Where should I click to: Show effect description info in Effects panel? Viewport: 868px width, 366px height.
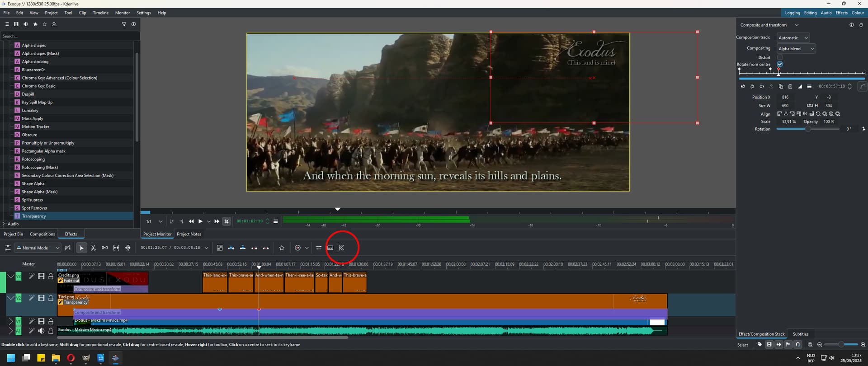[133, 24]
